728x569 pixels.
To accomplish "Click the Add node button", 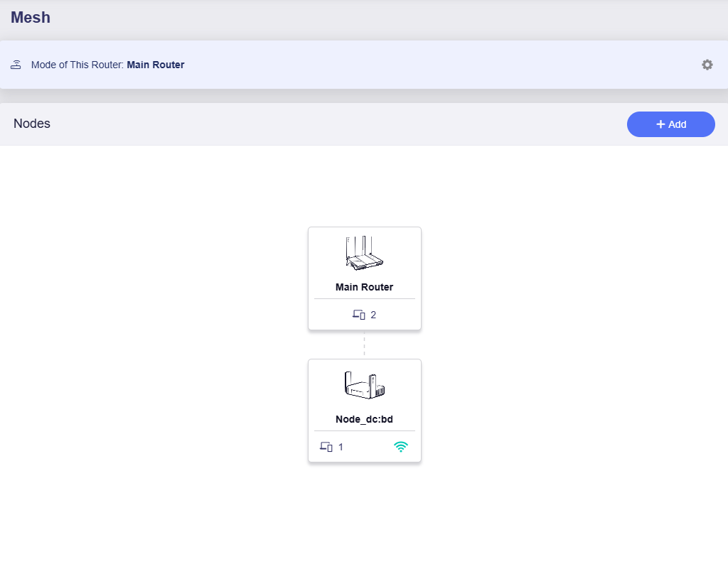I will point(670,124).
